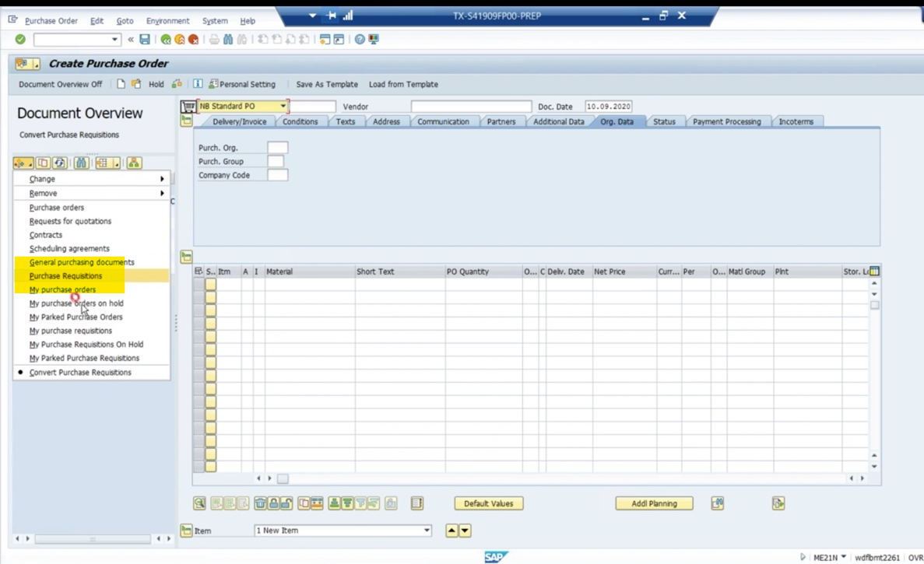Click the exit command field double-chevron icon
The width and height of the screenshot is (924, 564).
click(x=131, y=40)
